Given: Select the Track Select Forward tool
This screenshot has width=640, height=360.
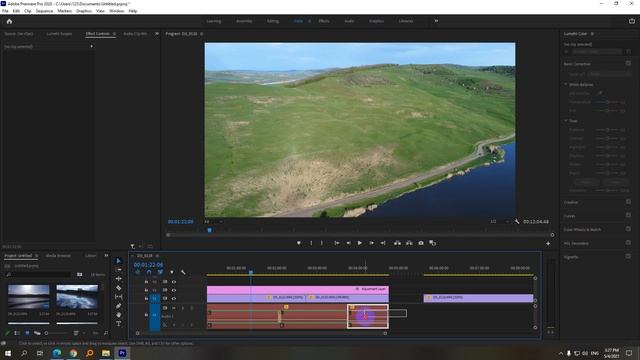Looking at the screenshot, I should click(x=118, y=270).
